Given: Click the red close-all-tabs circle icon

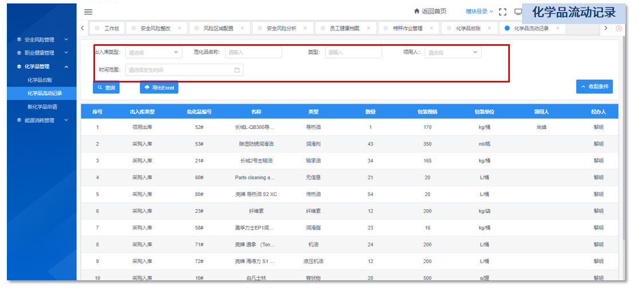Looking at the screenshot, I should click(x=619, y=28).
